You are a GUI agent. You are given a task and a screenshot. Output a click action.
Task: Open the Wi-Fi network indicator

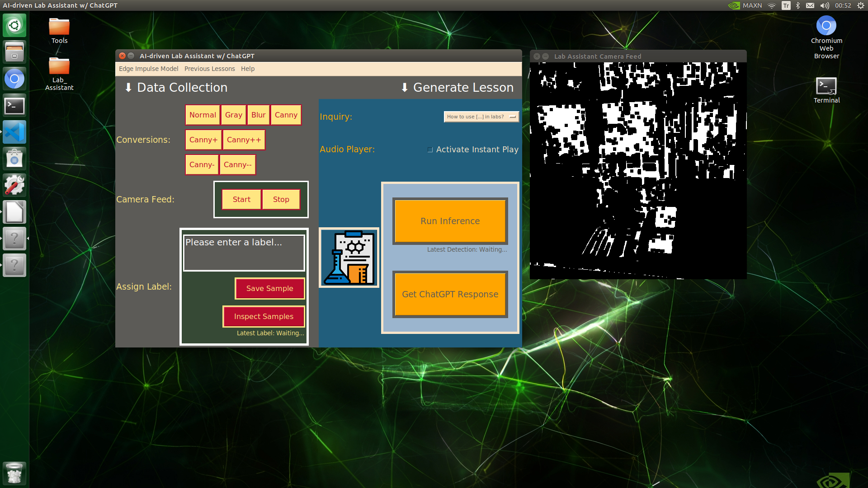[x=772, y=5]
